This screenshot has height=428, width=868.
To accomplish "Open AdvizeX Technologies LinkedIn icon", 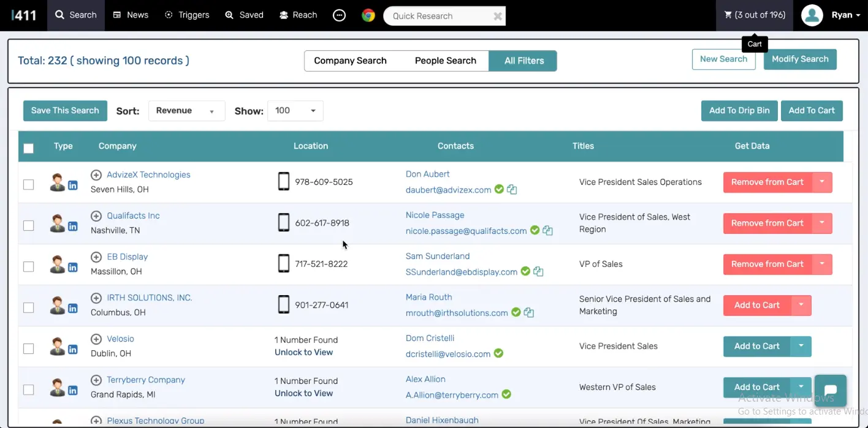I will (73, 185).
